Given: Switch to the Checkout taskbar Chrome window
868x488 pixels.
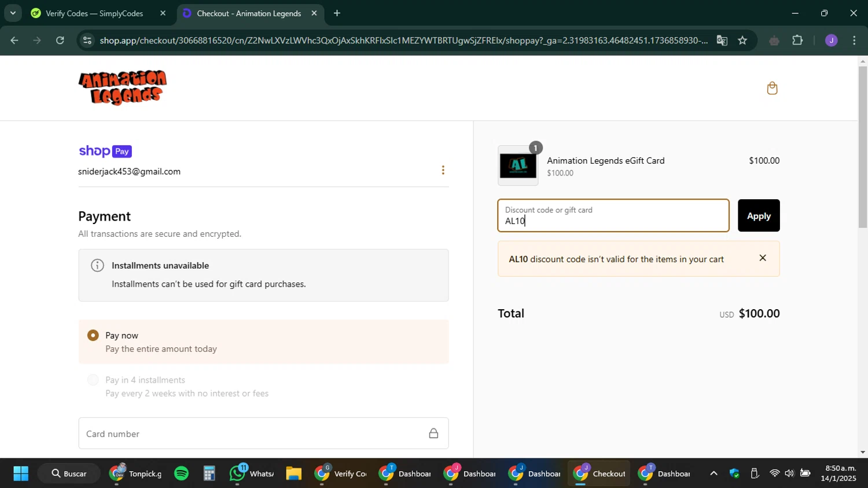Looking at the screenshot, I should click(x=599, y=474).
